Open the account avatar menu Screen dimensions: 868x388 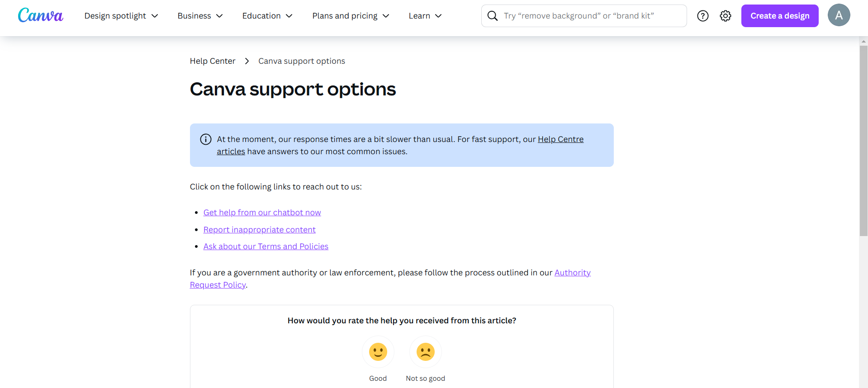pyautogui.click(x=839, y=15)
